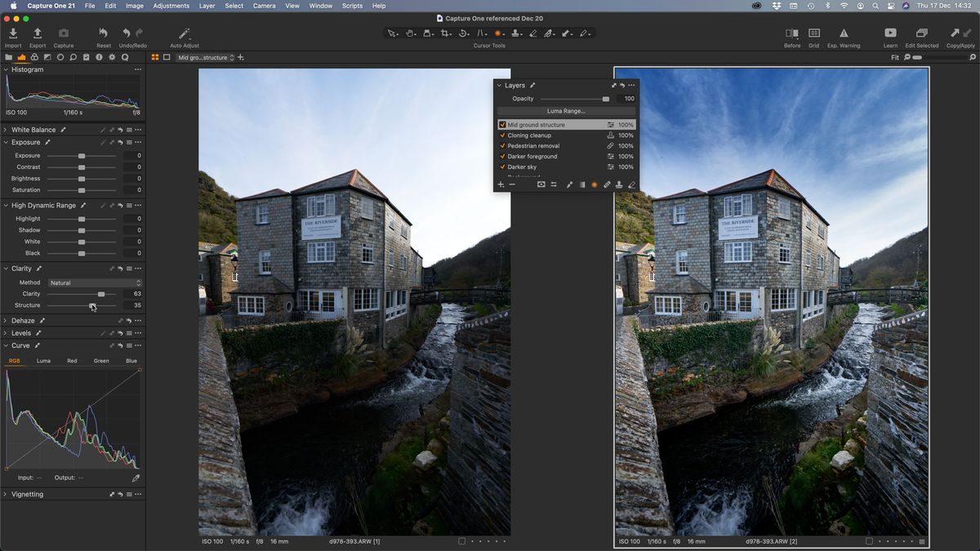The image size is (980, 551).
Task: Remove selected layer with the minus icon
Action: 511,184
